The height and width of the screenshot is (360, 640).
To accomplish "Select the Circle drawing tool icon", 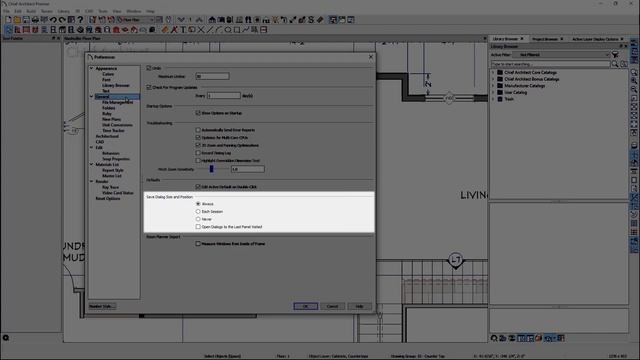I will (x=228, y=29).
